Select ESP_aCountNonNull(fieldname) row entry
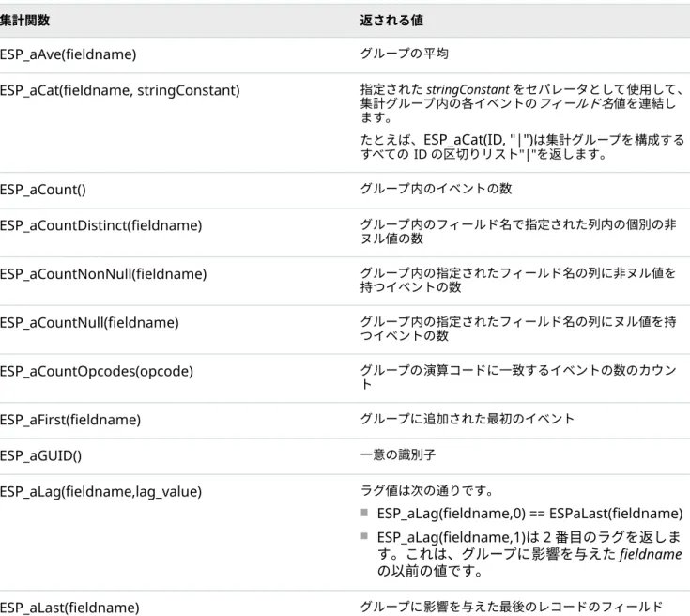690x616 pixels. pyautogui.click(x=103, y=274)
